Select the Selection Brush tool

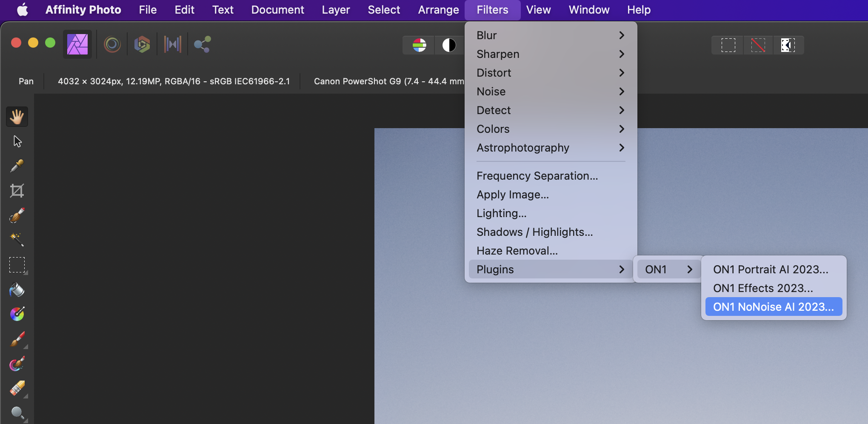coord(17,215)
